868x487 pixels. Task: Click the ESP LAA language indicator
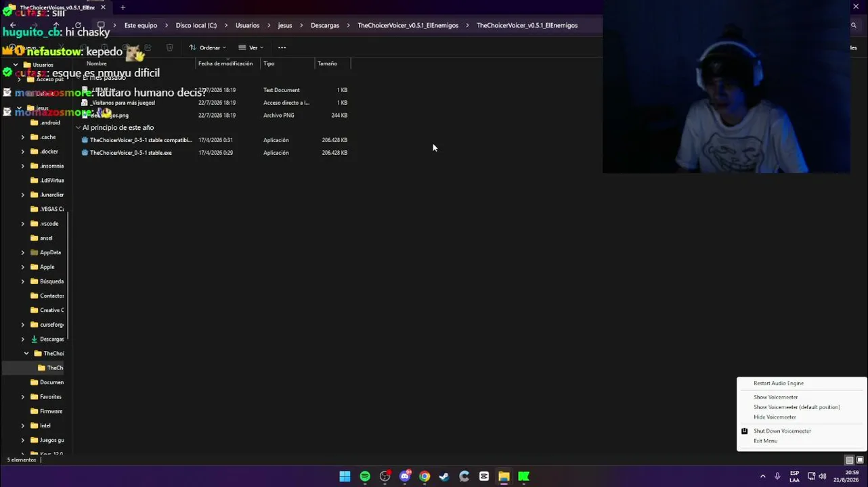(794, 476)
